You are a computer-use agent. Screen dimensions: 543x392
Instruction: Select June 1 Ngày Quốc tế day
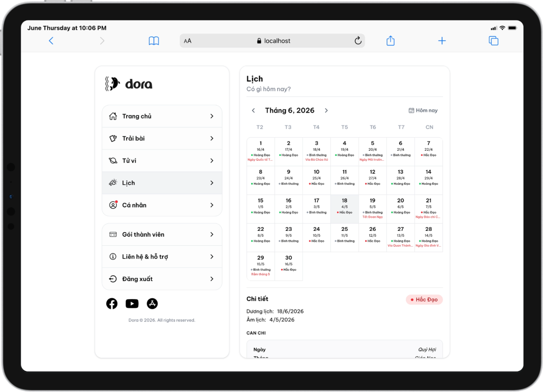[x=261, y=152]
